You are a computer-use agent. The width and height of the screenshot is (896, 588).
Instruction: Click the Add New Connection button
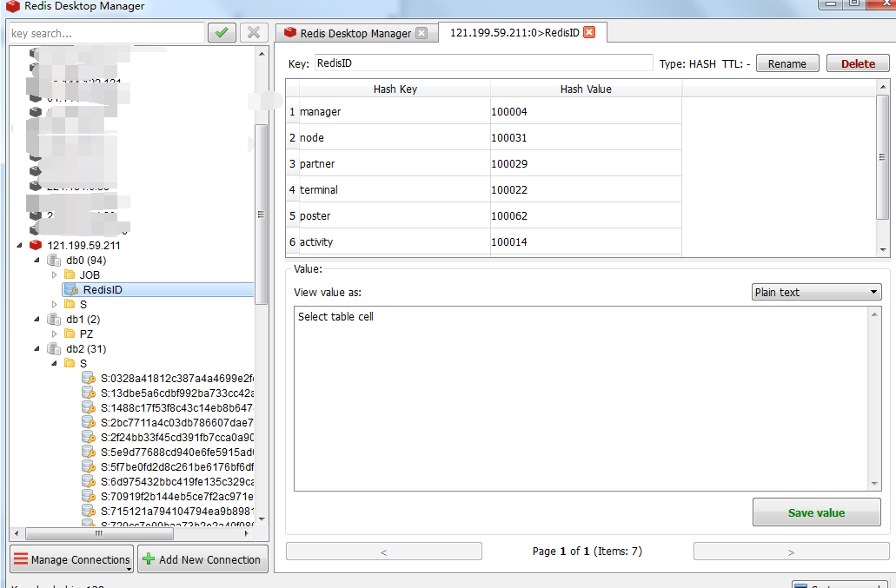click(x=202, y=558)
